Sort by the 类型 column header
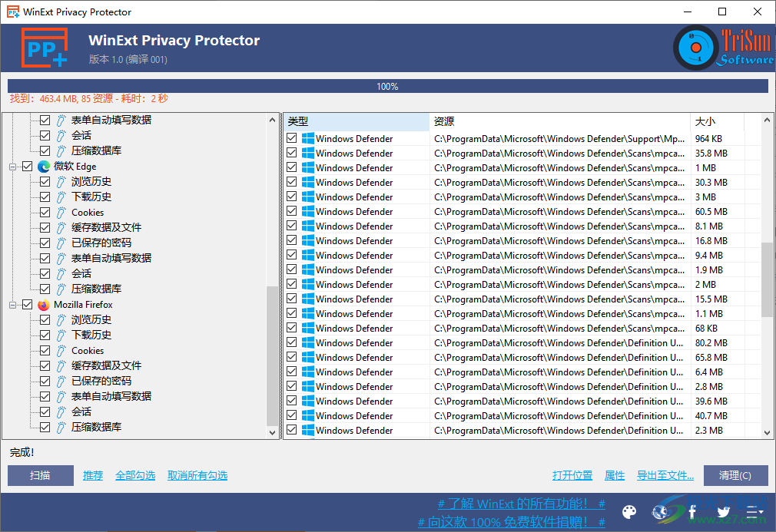Viewport: 776px width, 532px height. coord(356,121)
